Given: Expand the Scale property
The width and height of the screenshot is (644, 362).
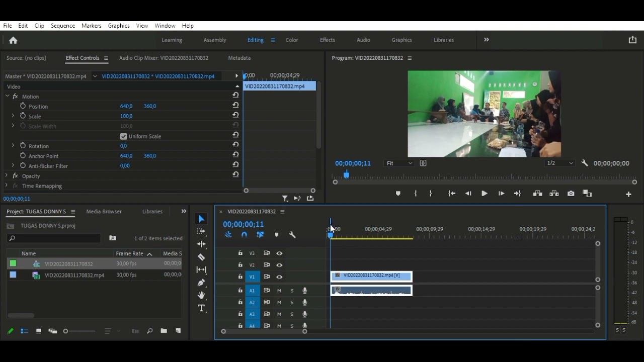Looking at the screenshot, I should pos(13,116).
